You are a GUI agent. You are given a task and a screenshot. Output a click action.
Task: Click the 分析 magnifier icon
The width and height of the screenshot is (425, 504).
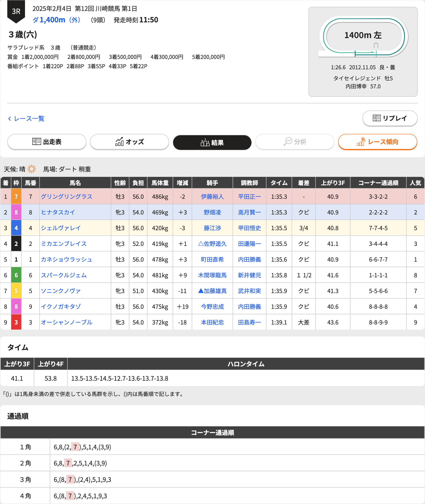(288, 142)
